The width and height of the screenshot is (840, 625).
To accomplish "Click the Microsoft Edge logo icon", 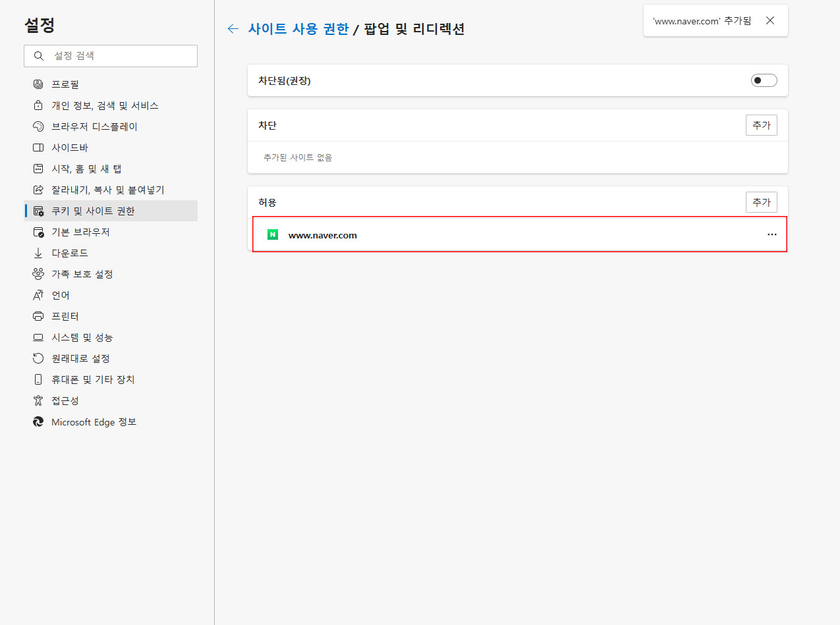I will pos(38,421).
